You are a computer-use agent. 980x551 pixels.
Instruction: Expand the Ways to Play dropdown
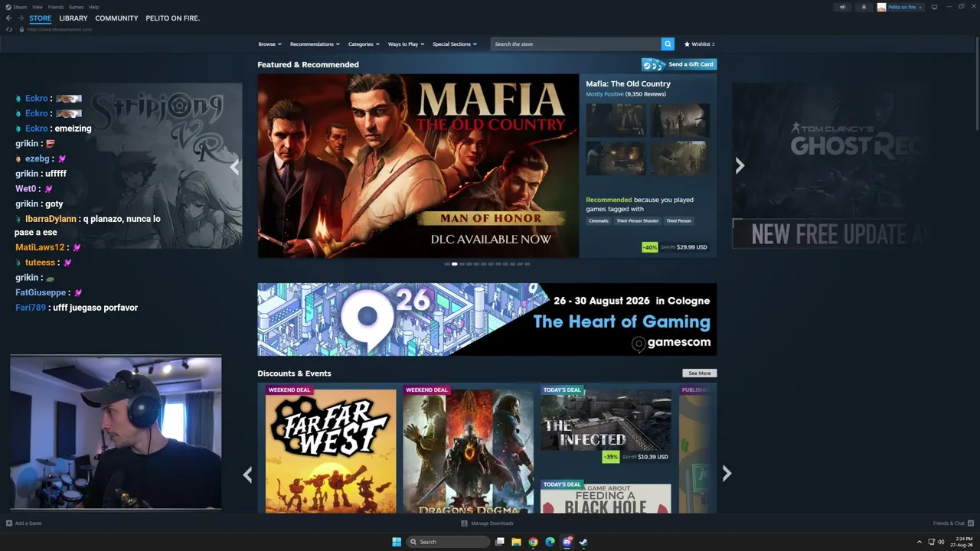click(406, 44)
